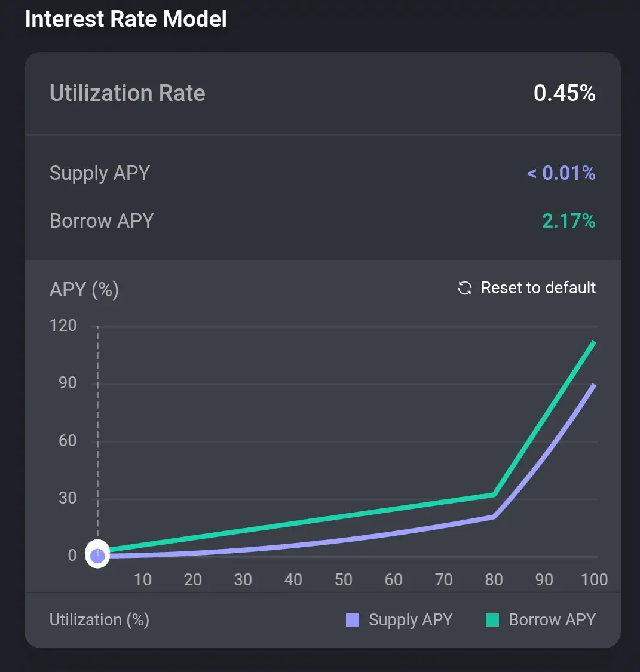
Task: Click the green Borrow APY legend swatch
Action: [x=492, y=620]
